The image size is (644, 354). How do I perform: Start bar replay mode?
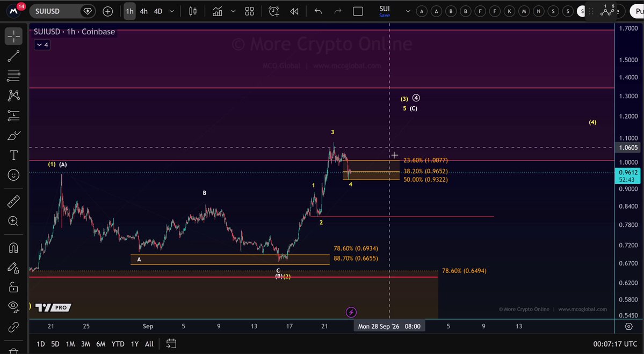pyautogui.click(x=294, y=11)
